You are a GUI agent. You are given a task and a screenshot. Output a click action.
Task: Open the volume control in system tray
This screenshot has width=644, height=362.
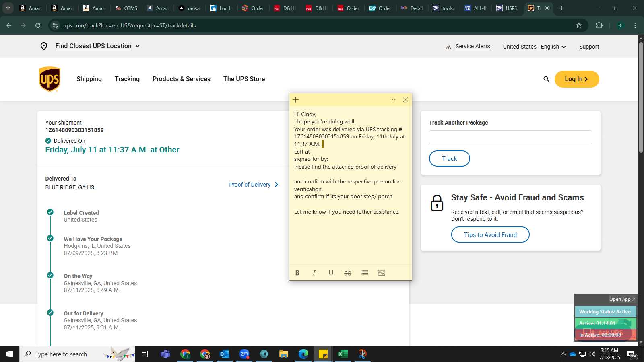point(592,354)
